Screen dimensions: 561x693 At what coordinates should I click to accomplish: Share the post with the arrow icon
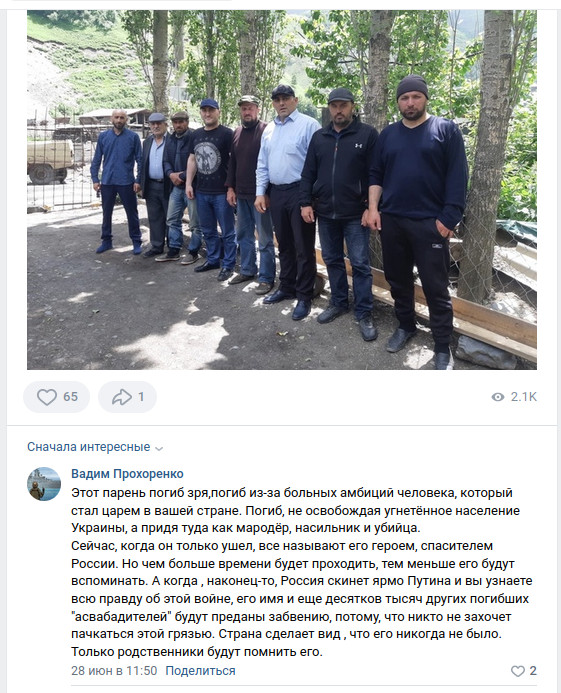point(122,397)
